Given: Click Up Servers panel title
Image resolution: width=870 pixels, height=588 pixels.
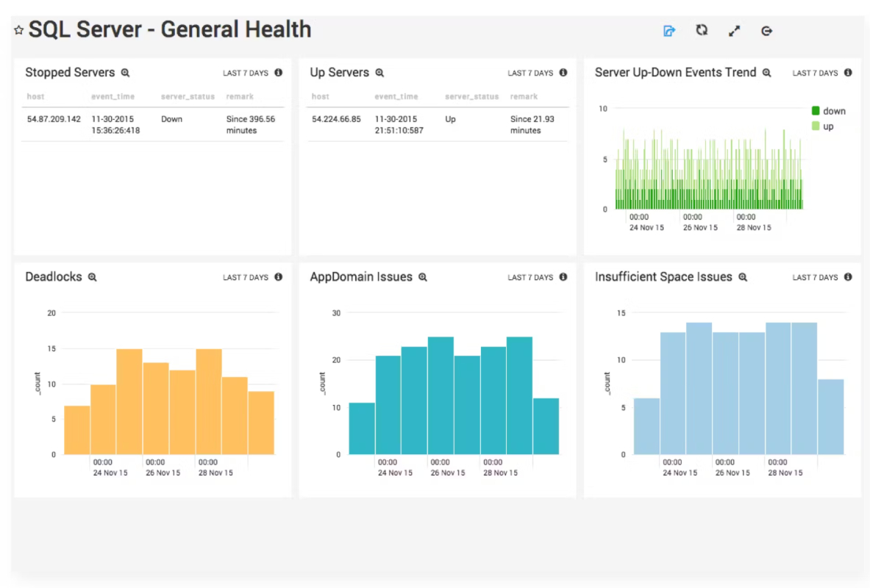Looking at the screenshot, I should click(339, 73).
